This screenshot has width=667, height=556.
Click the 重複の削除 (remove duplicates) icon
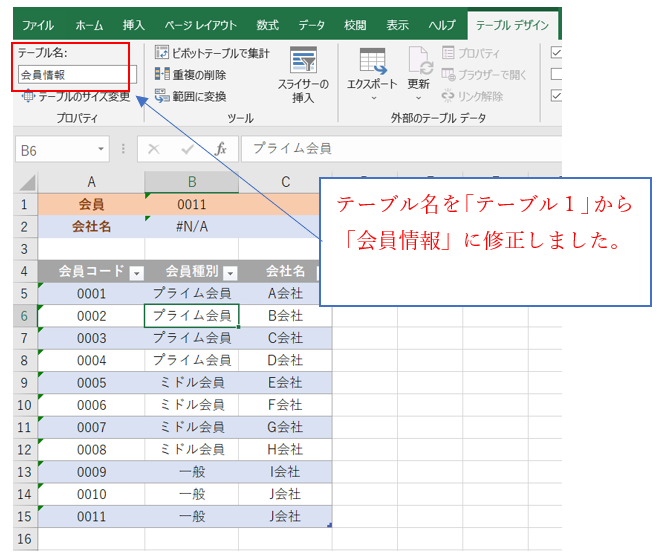162,74
